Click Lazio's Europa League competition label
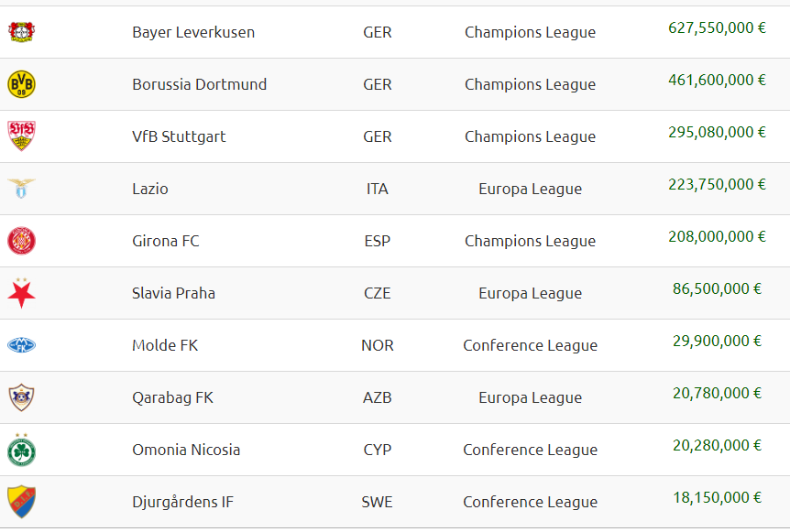This screenshot has width=790, height=532. [530, 189]
